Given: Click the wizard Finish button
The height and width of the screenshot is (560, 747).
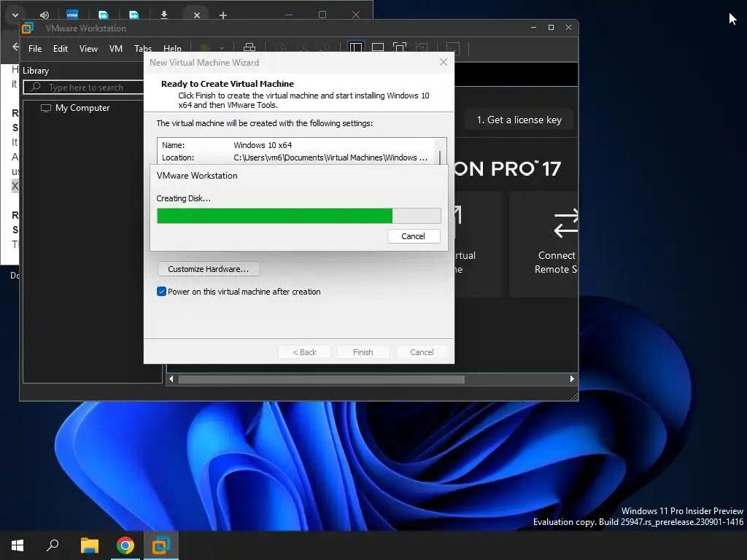Looking at the screenshot, I should (363, 352).
